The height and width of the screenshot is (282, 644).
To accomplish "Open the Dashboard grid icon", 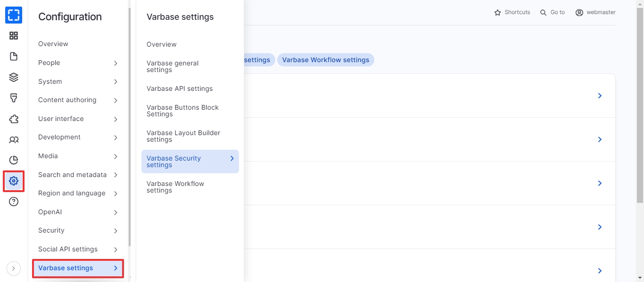I will coord(14,36).
